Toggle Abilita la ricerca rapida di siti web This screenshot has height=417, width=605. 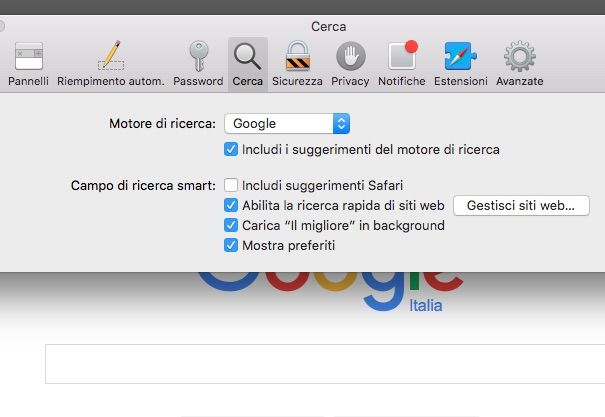point(231,205)
